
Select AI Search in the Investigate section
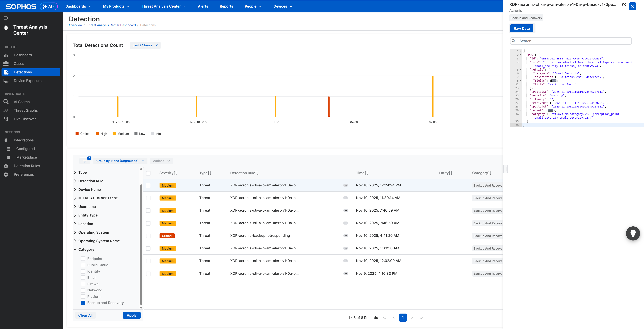tap(21, 102)
